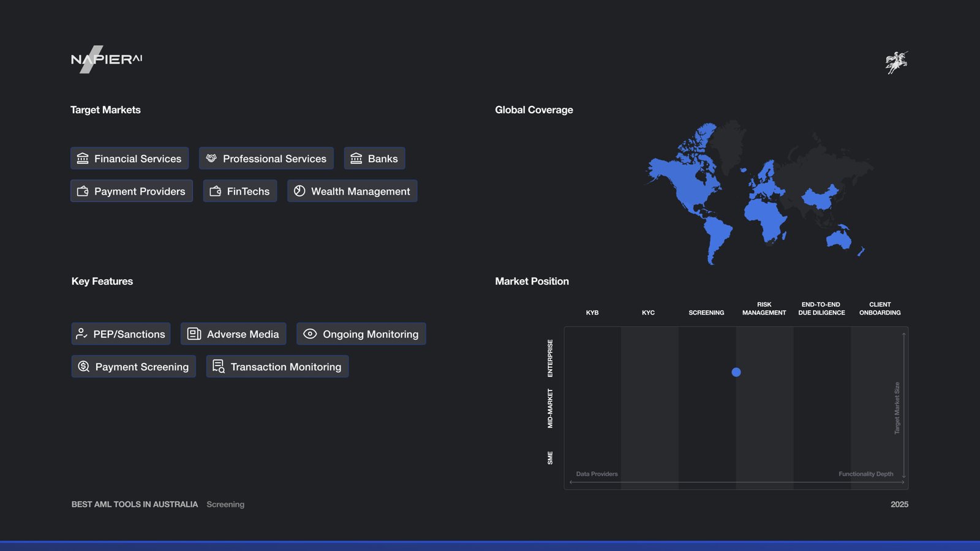
Task: Choose the PEP/Sanctions feature chip
Action: click(x=121, y=334)
